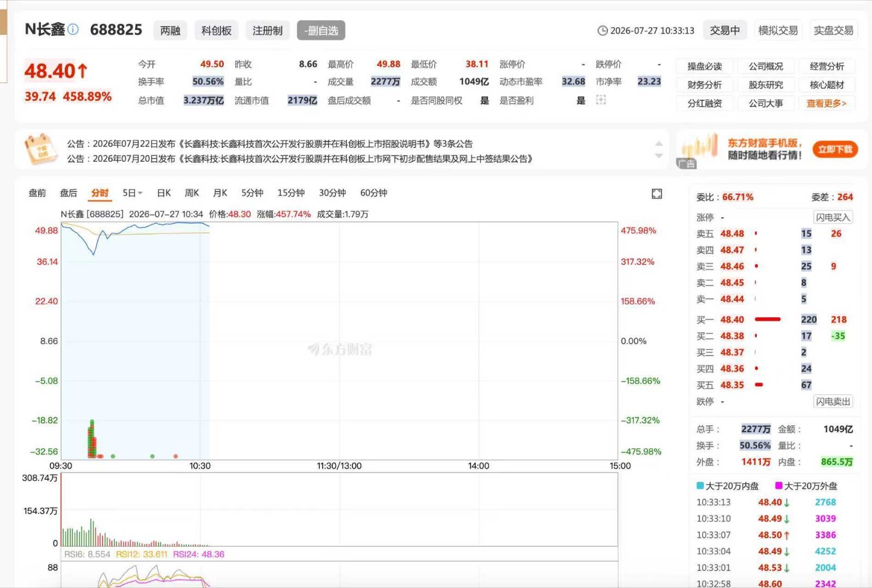Open 实盘交易
Screen dimensions: 872x588
[x=833, y=30]
